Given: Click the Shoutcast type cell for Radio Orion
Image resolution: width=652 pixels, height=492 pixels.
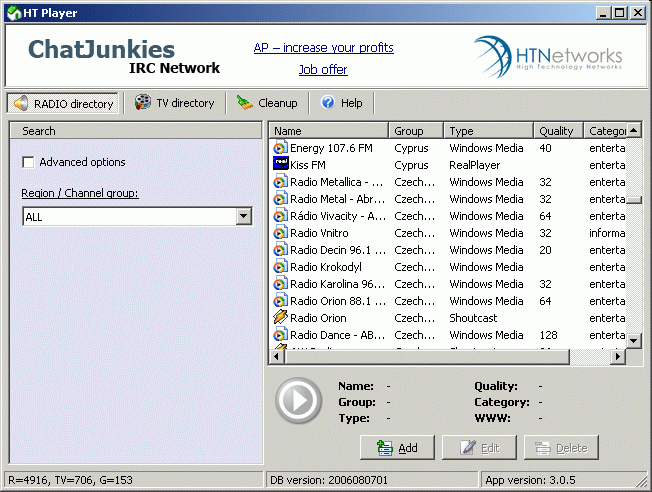Looking at the screenshot, I should pyautogui.click(x=473, y=318).
